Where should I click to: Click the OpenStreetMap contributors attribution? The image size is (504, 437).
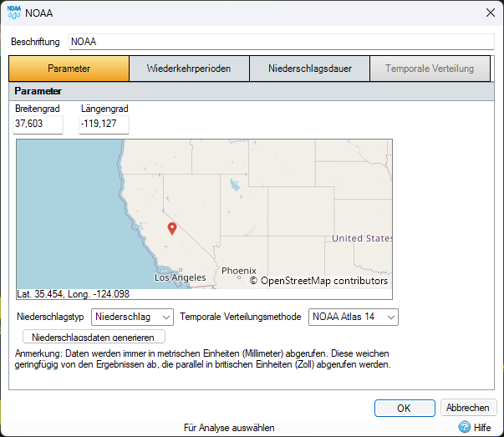(318, 281)
